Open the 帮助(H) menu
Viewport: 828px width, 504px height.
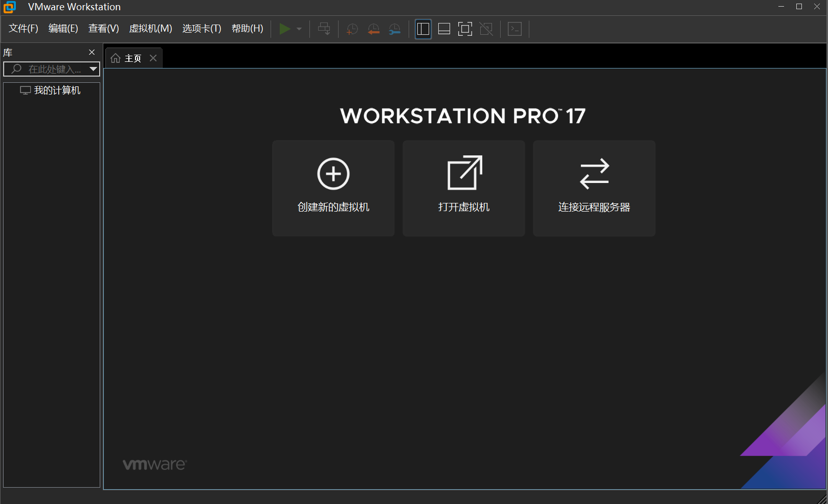pos(248,29)
